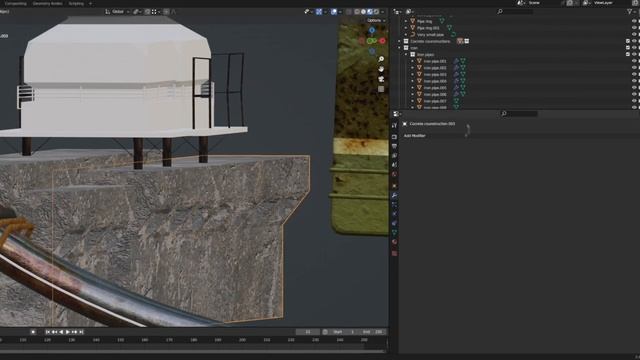
Task: Switch to the Geometry Nodes workspace tab
Action: click(47, 3)
